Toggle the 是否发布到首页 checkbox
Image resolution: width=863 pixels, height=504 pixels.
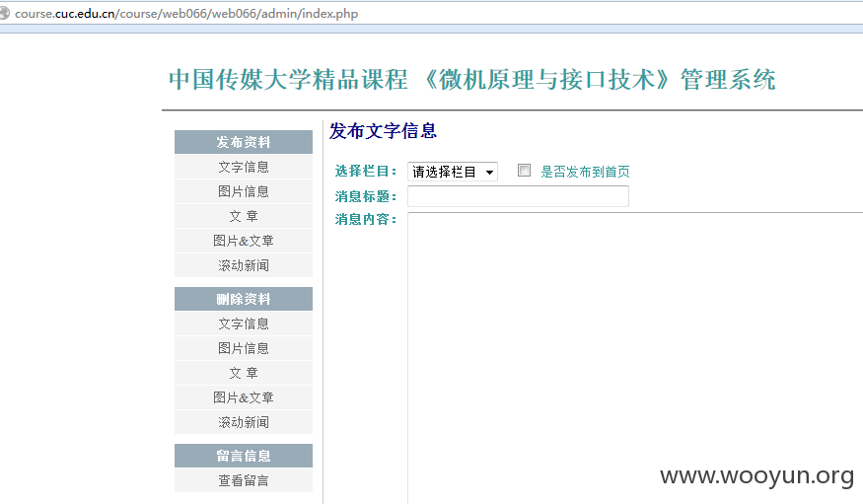point(524,171)
